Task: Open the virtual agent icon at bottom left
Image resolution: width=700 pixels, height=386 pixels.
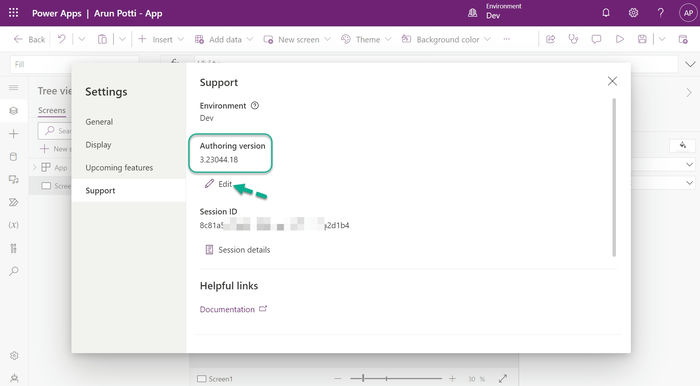Action: [x=14, y=378]
